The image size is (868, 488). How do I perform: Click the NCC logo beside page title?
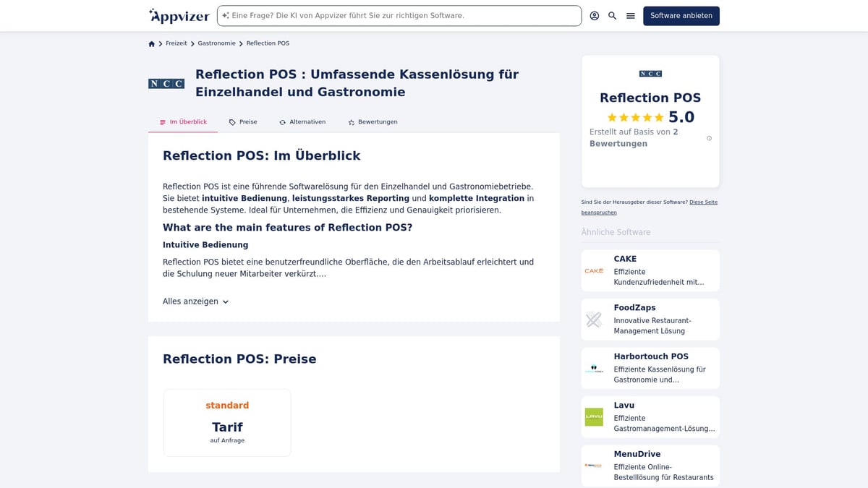[x=166, y=84]
